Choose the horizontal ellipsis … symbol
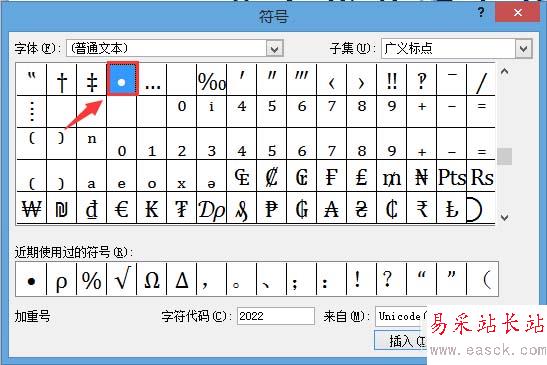Image resolution: width=547 pixels, height=365 pixels. (x=152, y=80)
